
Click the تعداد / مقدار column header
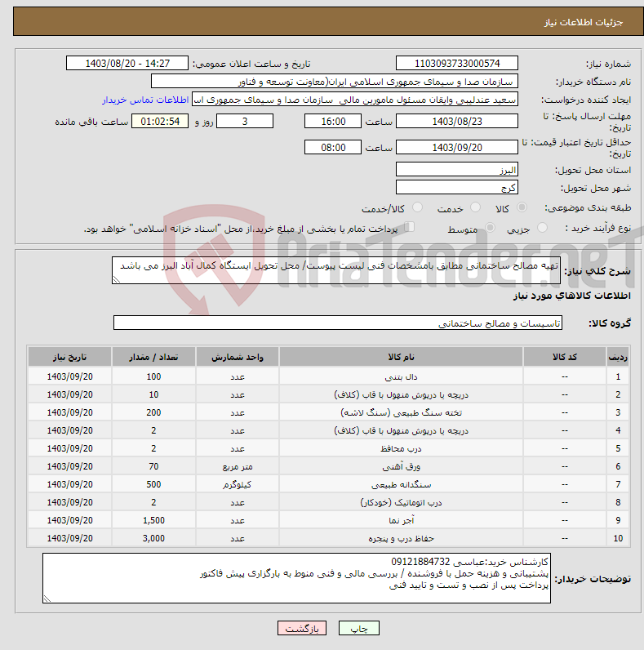(153, 357)
